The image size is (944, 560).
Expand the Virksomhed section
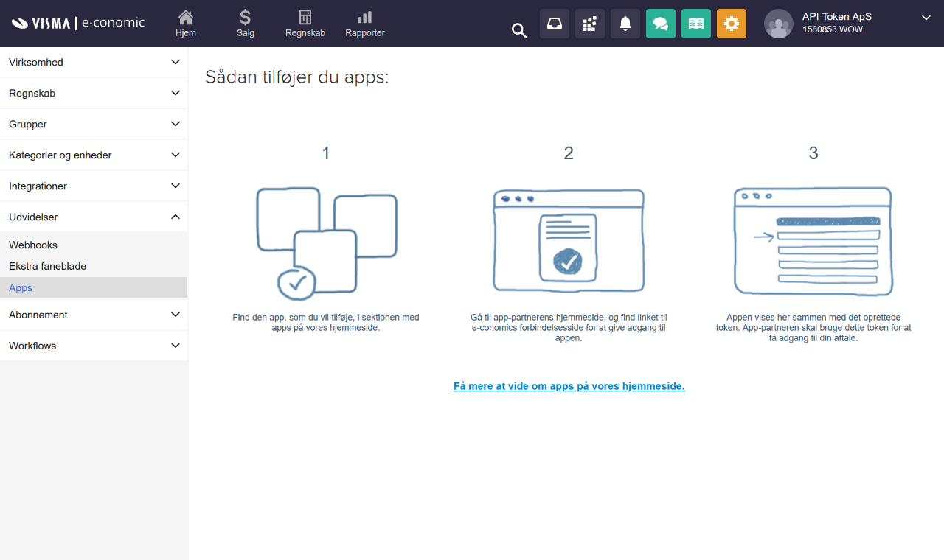pyautogui.click(x=94, y=62)
